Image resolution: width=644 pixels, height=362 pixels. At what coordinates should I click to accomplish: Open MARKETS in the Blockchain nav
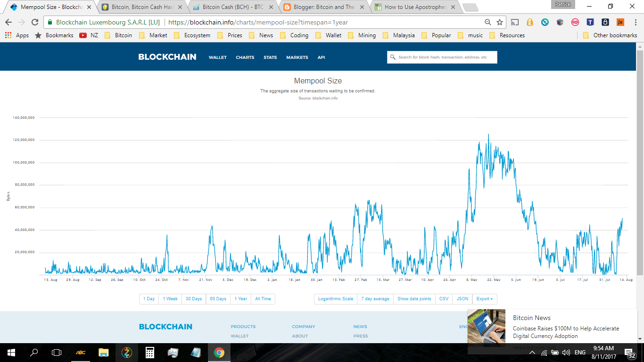(297, 58)
